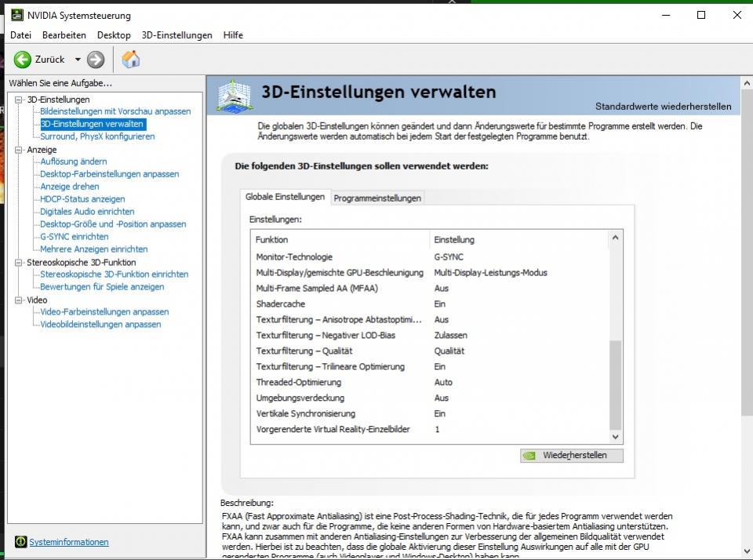Open Desktop-Farbeinstellungen anpassen
This screenshot has height=560, width=753.
tap(110, 174)
